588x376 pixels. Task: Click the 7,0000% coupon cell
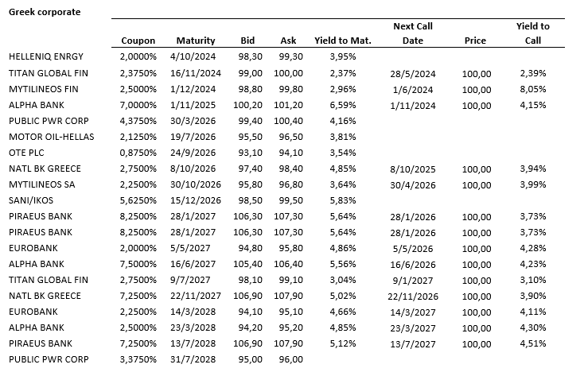click(x=138, y=105)
